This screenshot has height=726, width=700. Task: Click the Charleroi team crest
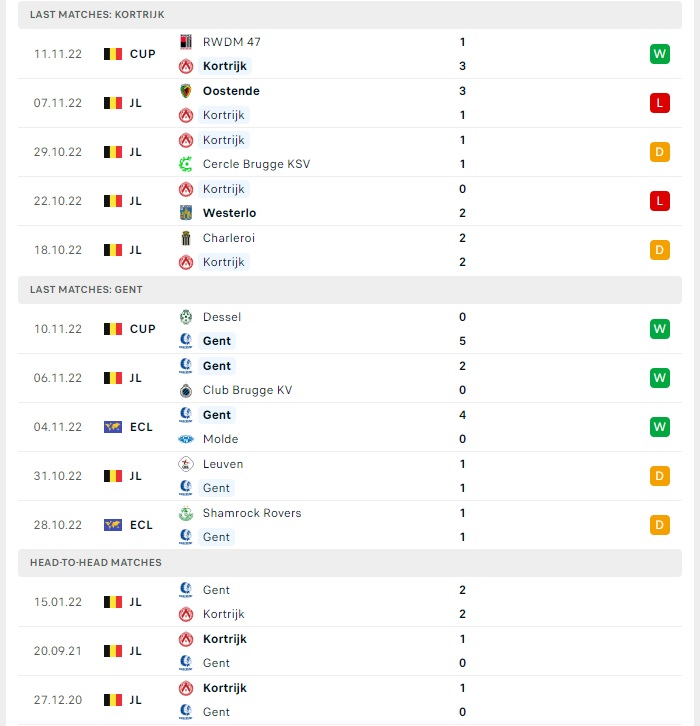point(186,238)
